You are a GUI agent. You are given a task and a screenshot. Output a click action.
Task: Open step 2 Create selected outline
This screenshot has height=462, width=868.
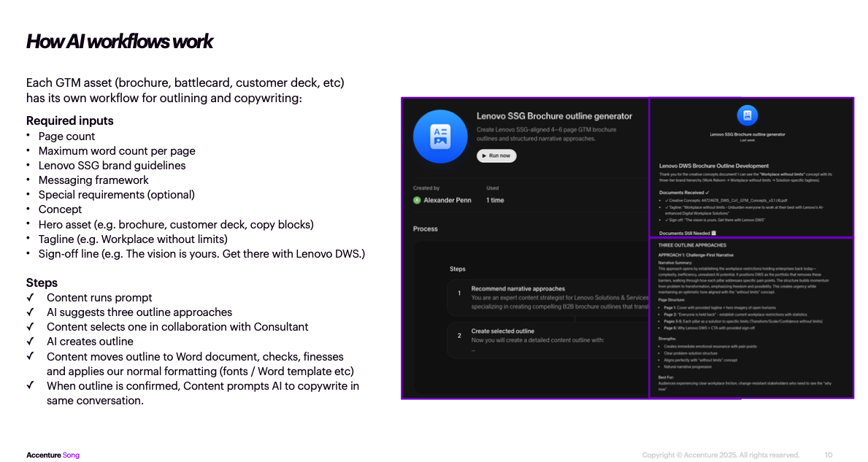pyautogui.click(x=548, y=339)
